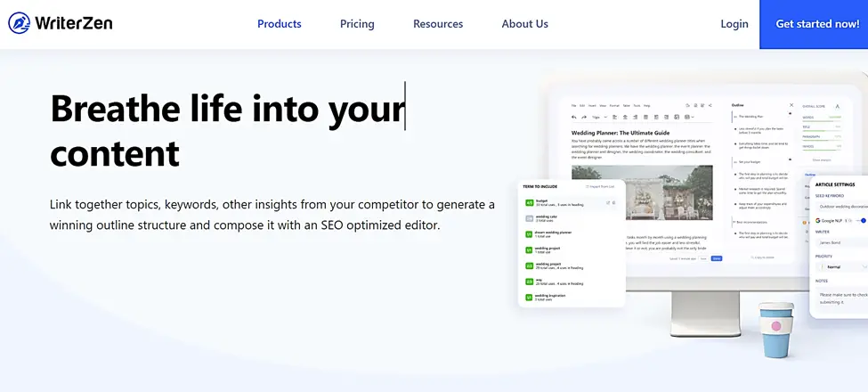
Task: Click the green score badge beside budget
Action: tap(529, 202)
